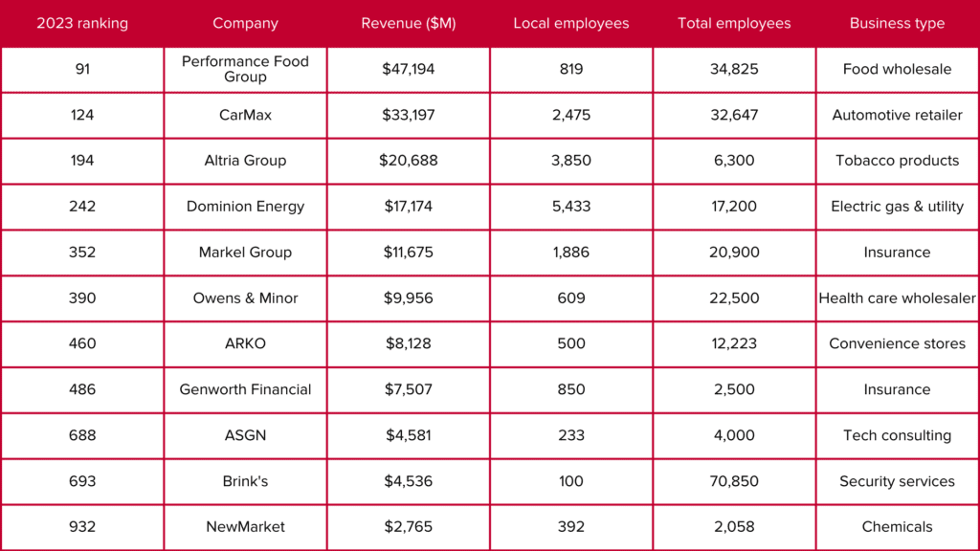Select the Local employees column header
The width and height of the screenshot is (980, 551).
[571, 23]
